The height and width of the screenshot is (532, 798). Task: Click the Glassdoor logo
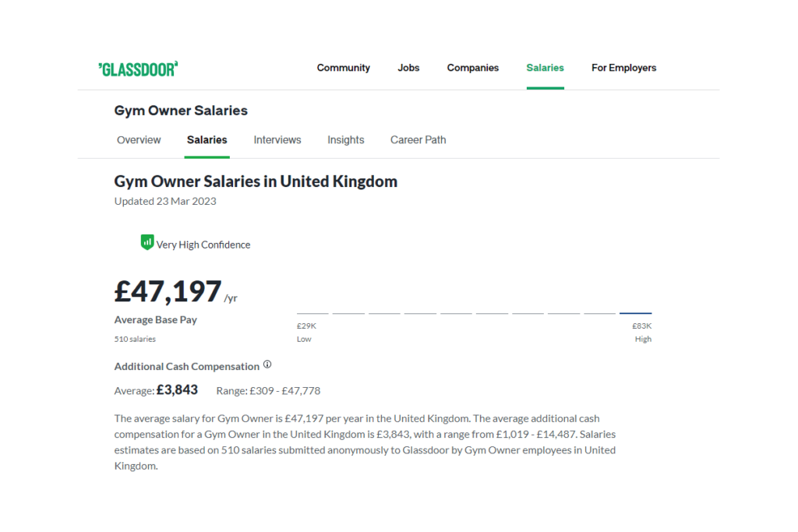pos(138,69)
